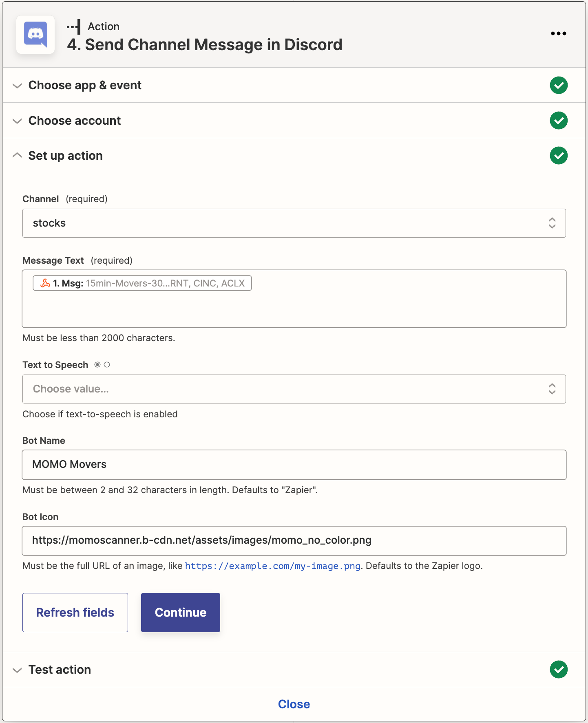Select first Text to Speech radio option
Image resolution: width=588 pixels, height=723 pixels.
click(x=97, y=365)
